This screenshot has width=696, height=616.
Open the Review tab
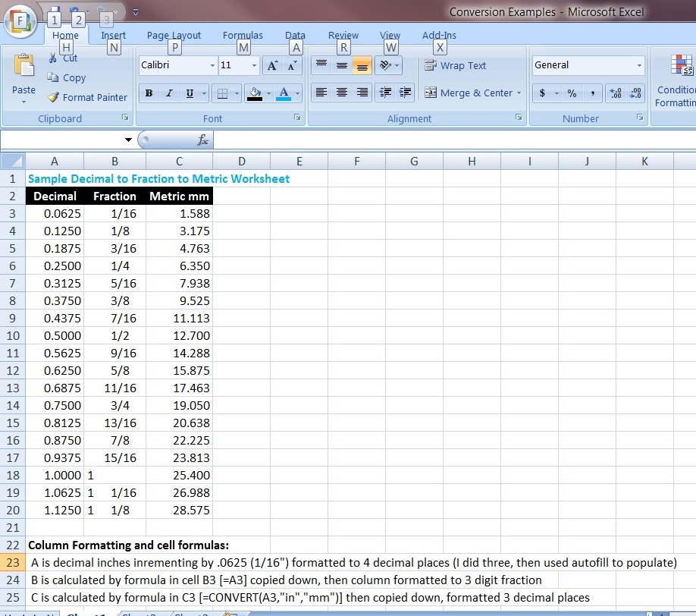pos(343,35)
